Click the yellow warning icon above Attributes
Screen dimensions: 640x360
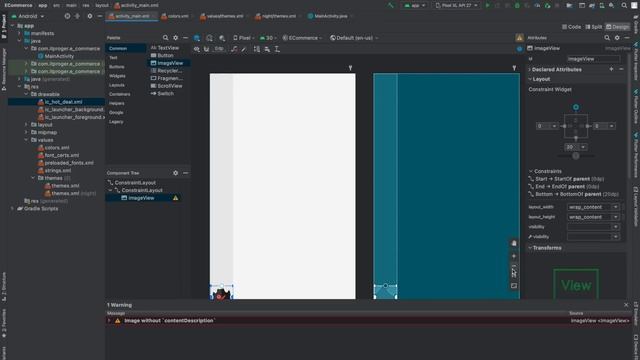click(519, 38)
